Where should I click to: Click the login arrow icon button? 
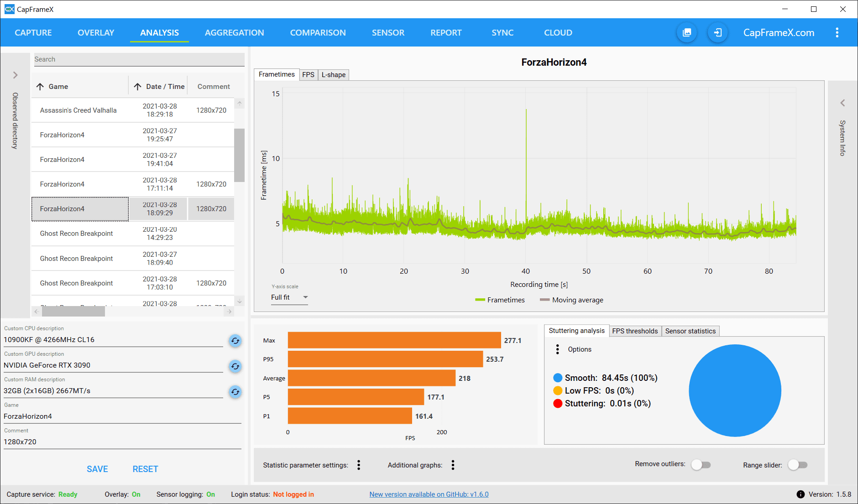coord(718,33)
